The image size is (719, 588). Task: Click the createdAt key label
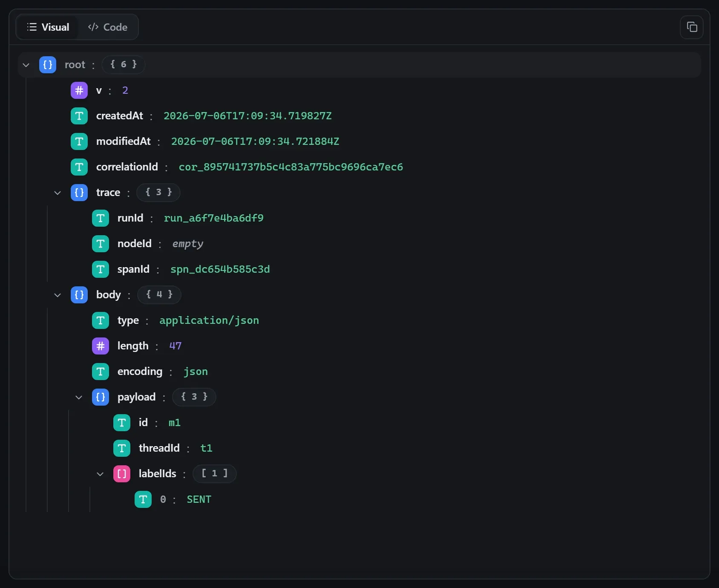pos(120,116)
